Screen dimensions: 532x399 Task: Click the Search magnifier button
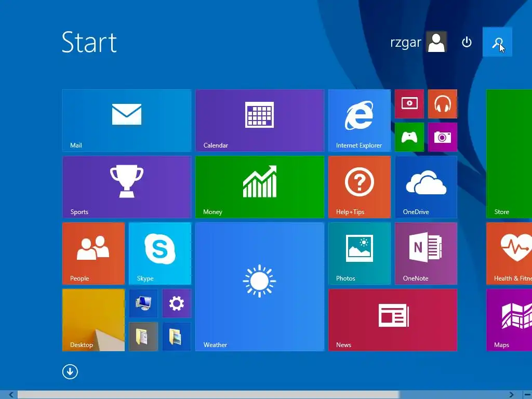click(x=497, y=42)
